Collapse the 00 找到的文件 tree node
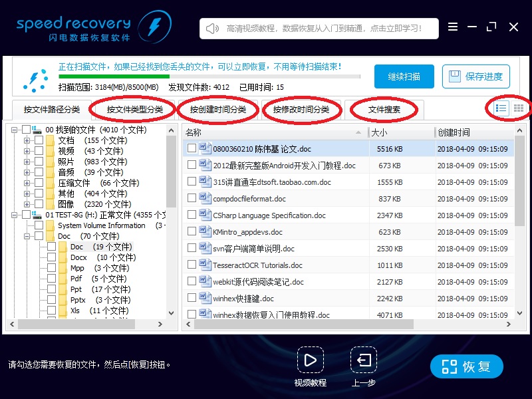 [15, 130]
